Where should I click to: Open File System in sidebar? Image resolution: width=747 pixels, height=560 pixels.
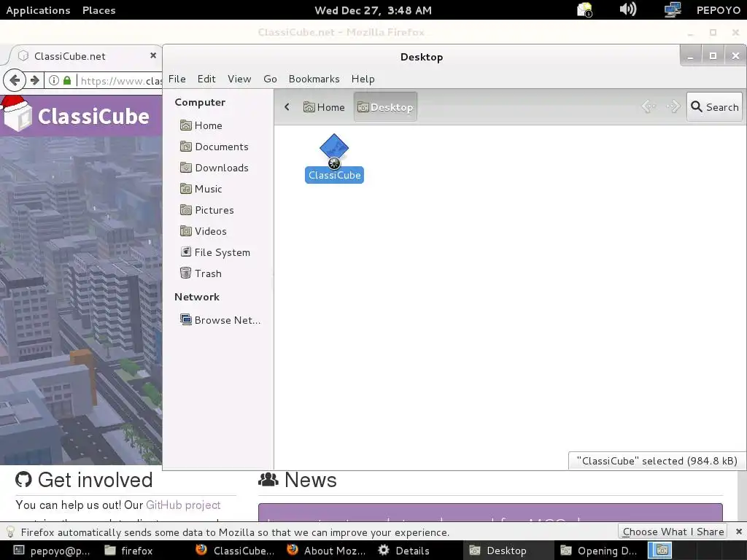[215, 252]
